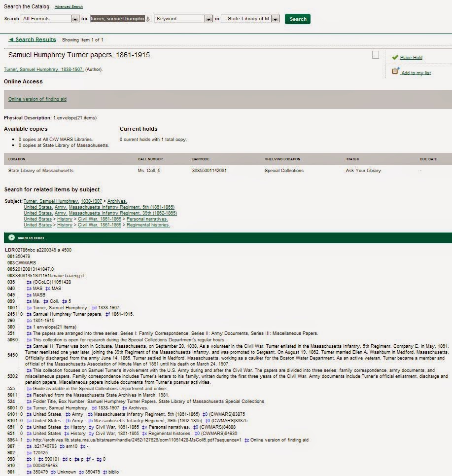Screen dimensions: 452x476
Task: Click subject link Turner, Samuel Humphrey, 1838-1907
Action: (63, 201)
